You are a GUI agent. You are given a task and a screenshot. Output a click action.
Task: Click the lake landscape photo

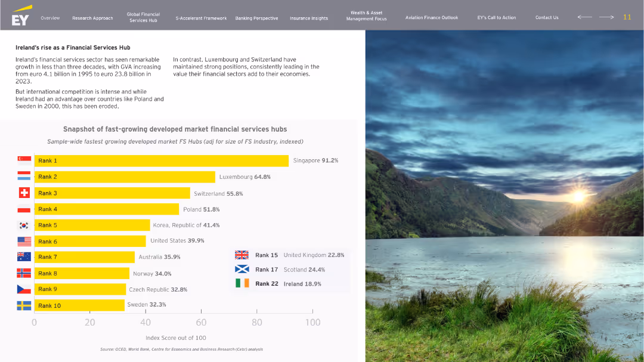point(504,196)
